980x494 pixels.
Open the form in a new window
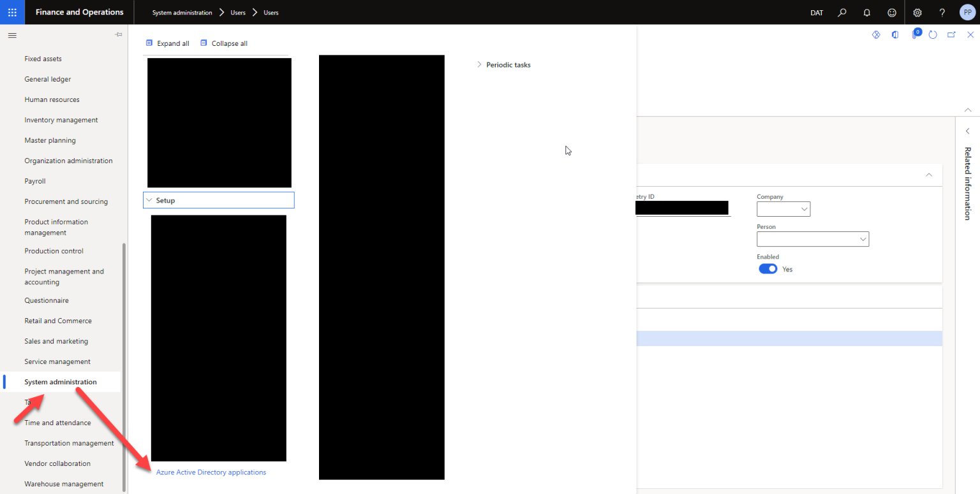[x=951, y=35]
